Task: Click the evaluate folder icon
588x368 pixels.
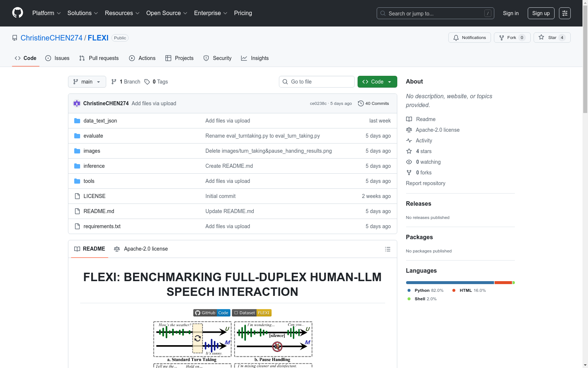Action: point(77,136)
